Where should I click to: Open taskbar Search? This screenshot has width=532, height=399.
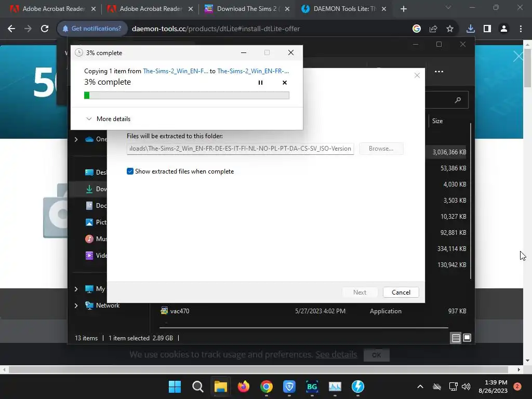click(x=197, y=387)
